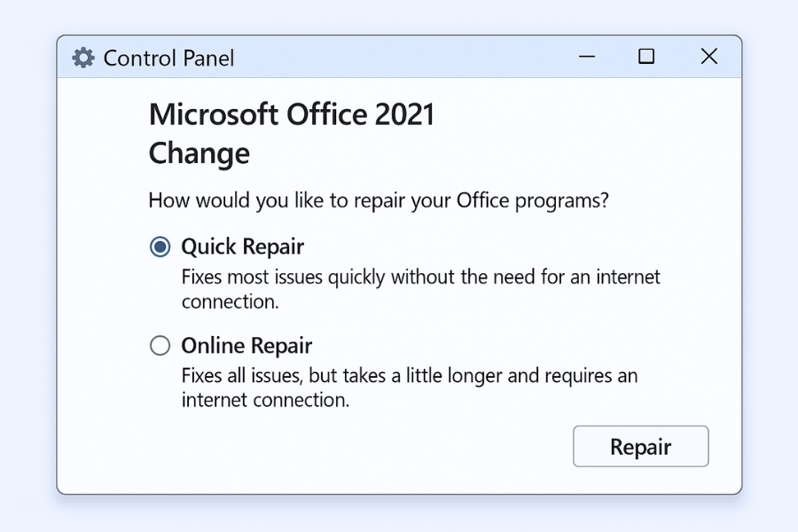Click the Change subheading
The width and height of the screenshot is (798, 532).
coord(199,153)
